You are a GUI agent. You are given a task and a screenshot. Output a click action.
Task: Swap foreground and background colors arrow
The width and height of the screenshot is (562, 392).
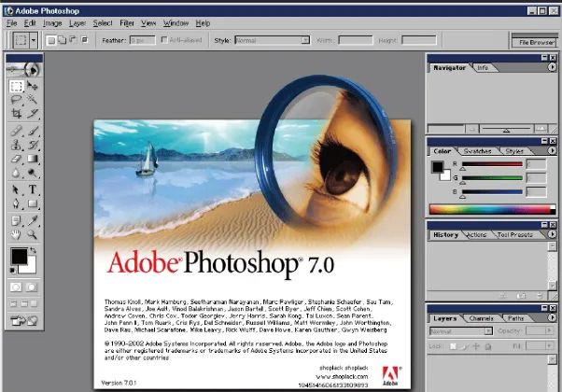pos(33,250)
